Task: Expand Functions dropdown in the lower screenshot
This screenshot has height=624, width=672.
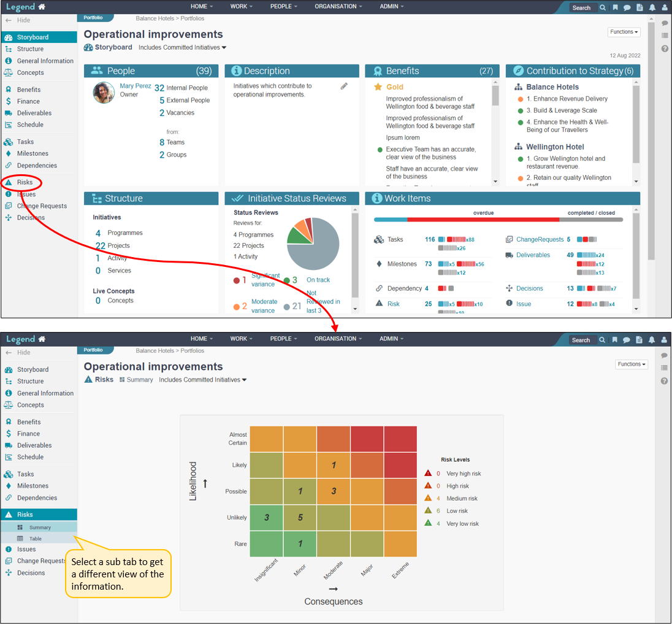Action: click(632, 364)
